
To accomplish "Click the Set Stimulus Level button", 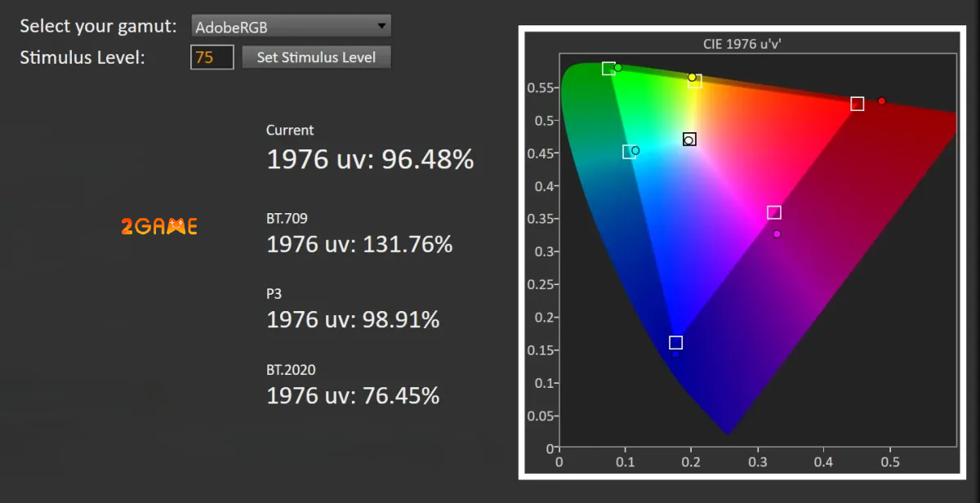I will click(x=317, y=57).
